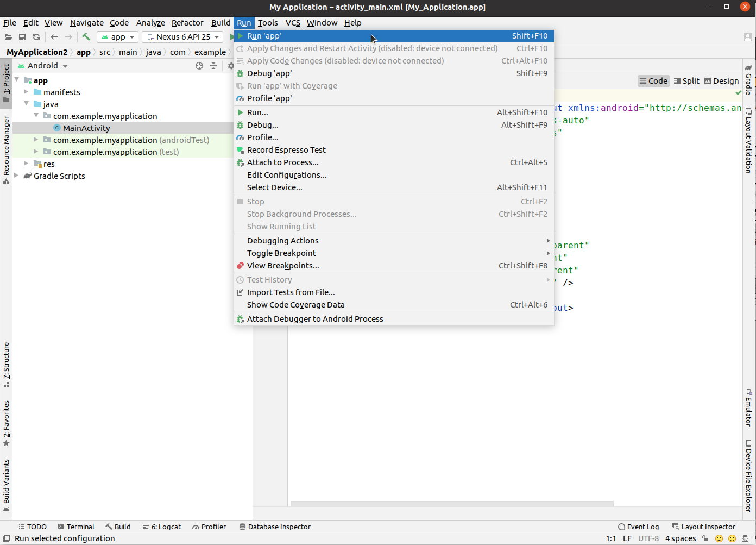The width and height of the screenshot is (756, 545).
Task: Open the Profiler tool window
Action: point(209,527)
